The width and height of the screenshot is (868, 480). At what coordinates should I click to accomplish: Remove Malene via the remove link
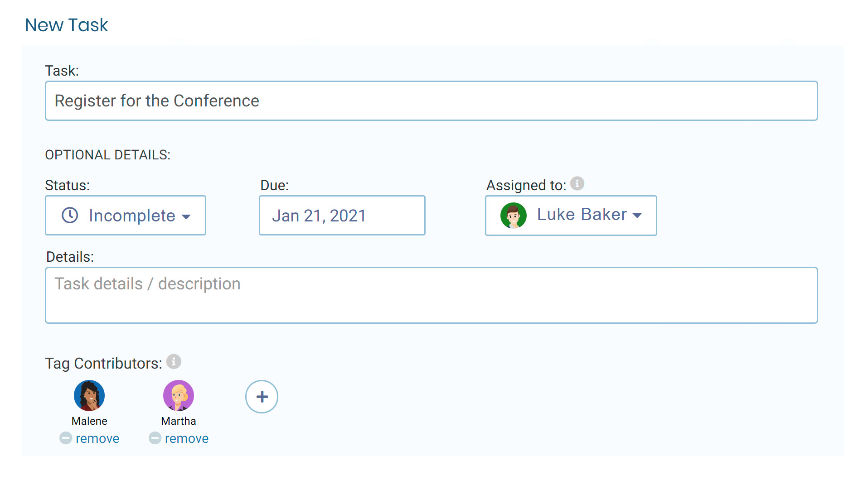[97, 438]
